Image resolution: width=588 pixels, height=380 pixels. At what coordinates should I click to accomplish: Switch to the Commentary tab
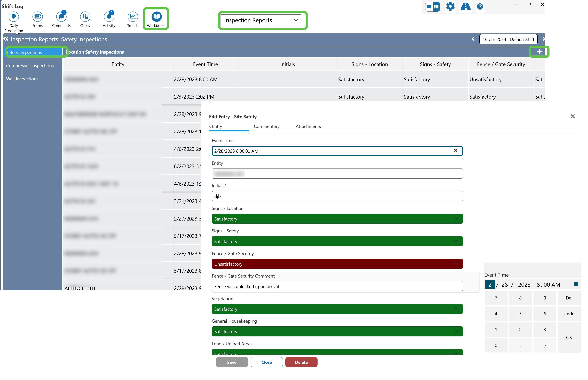266,126
